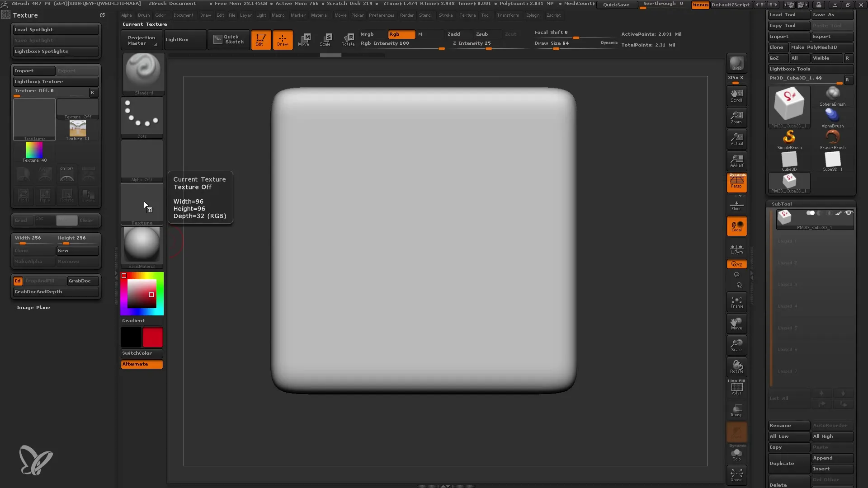Click the GrabDoc button
Viewport: 868px width, 488px height.
83,281
